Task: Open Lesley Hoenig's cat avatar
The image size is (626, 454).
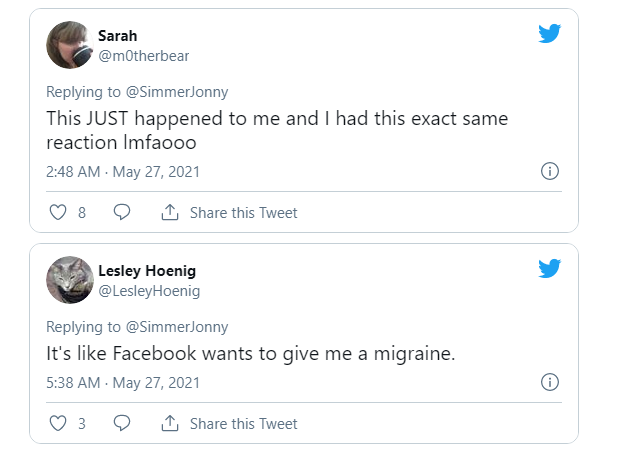Action: (70, 280)
